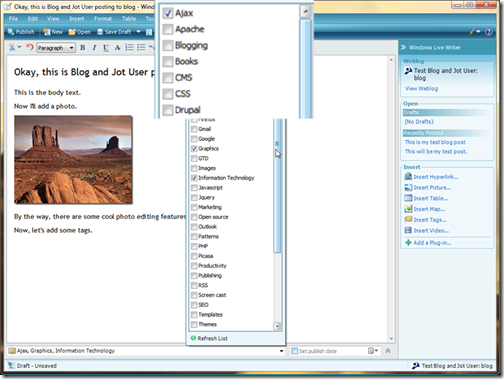Open the Format menu
Screen dimensions: 504x379
click(x=103, y=19)
